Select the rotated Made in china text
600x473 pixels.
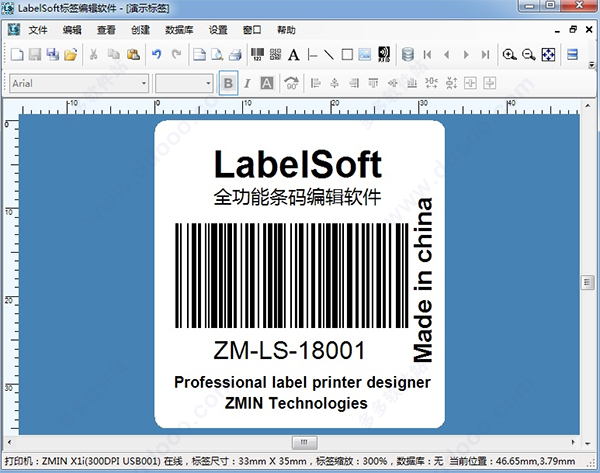[x=423, y=280]
